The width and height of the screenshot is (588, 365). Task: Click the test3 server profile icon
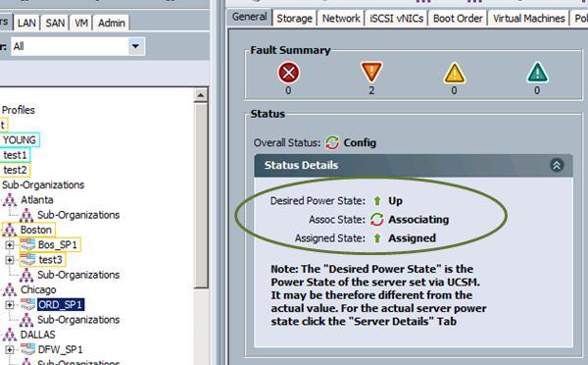click(x=27, y=259)
